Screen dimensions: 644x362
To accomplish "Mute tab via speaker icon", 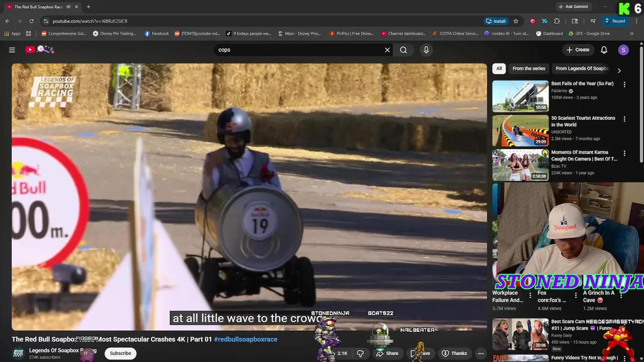I will 68,7.
